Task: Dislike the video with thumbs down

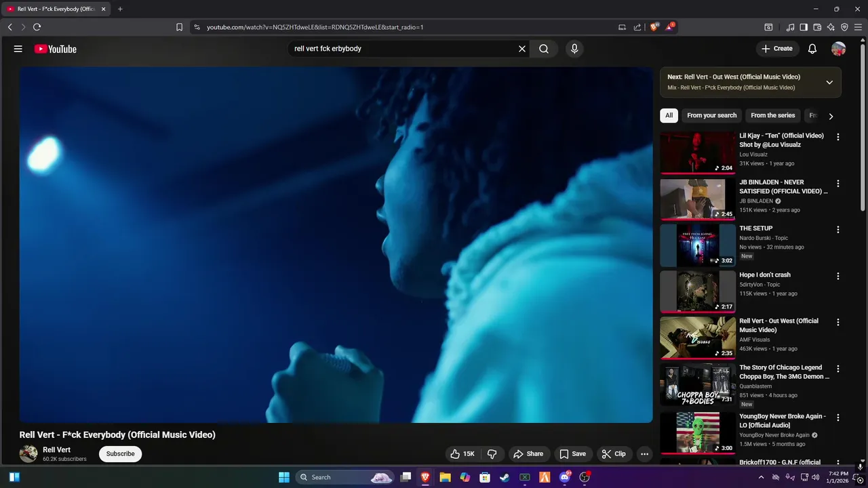Action: tap(493, 454)
